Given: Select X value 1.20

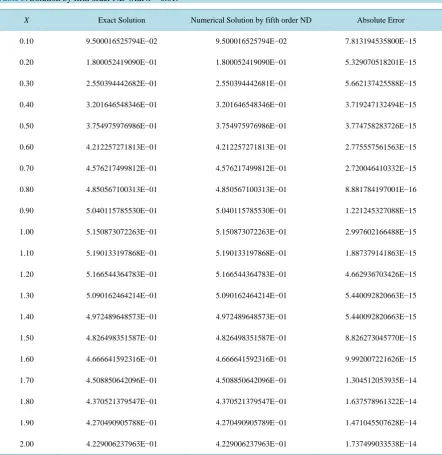Looking at the screenshot, I should [26, 274].
